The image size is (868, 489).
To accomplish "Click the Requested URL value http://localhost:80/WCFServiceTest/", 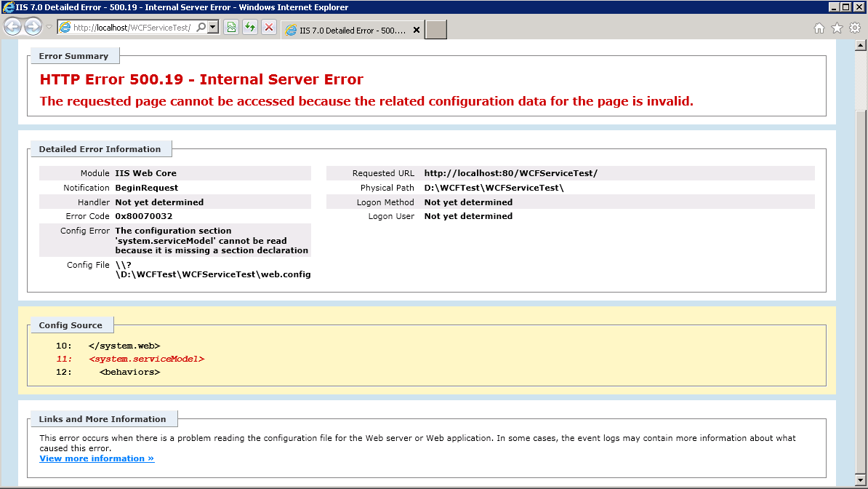I will [511, 173].
